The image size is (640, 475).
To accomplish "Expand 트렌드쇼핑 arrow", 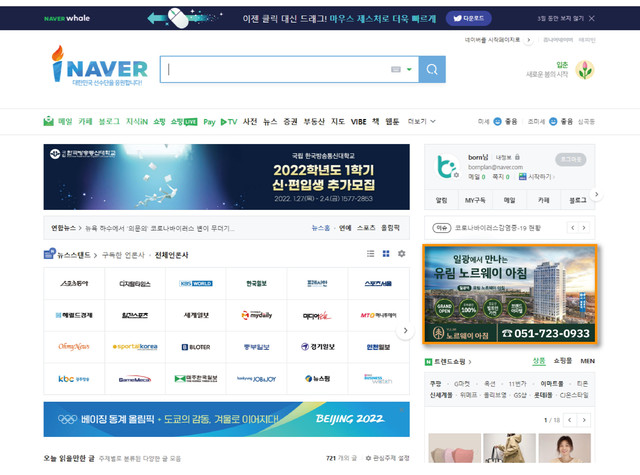I will [x=470, y=362].
